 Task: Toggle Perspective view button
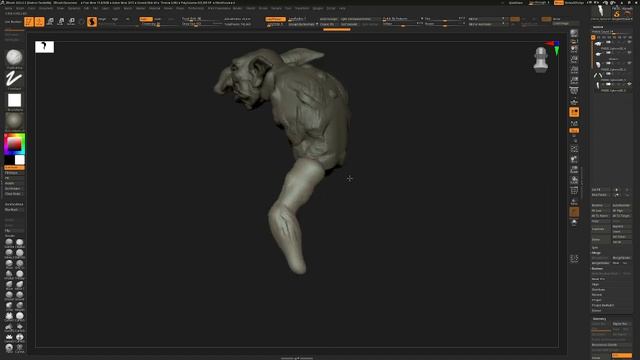[x=574, y=91]
